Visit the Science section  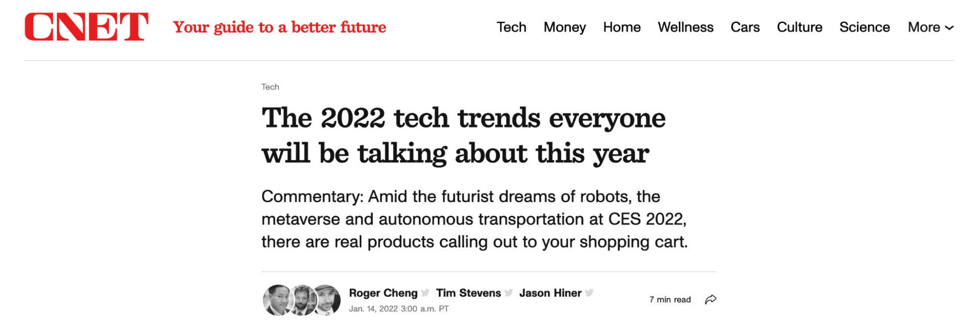[x=864, y=27]
